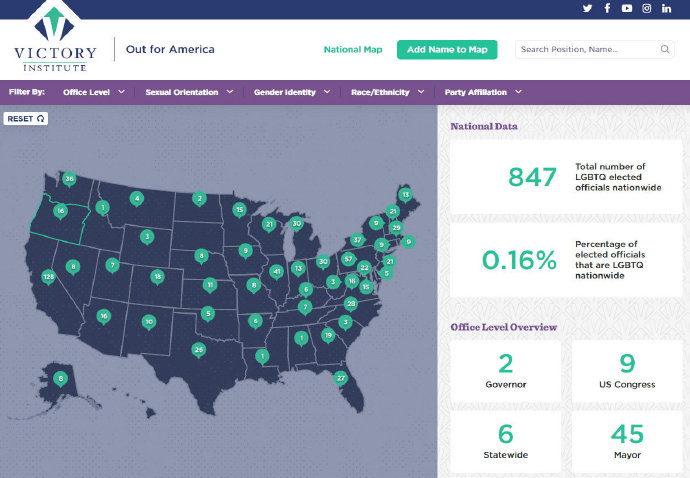Open the Sexual Orientation filter
690x478 pixels.
(x=189, y=92)
